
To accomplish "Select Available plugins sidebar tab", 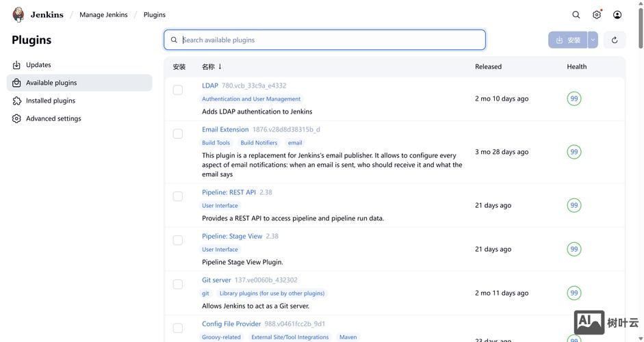I will pos(51,83).
